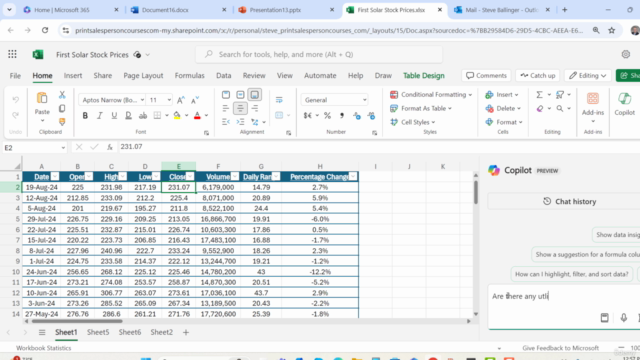The image size is (640, 360).
Task: Click Give Feedback to Microsoft
Action: coord(560,348)
